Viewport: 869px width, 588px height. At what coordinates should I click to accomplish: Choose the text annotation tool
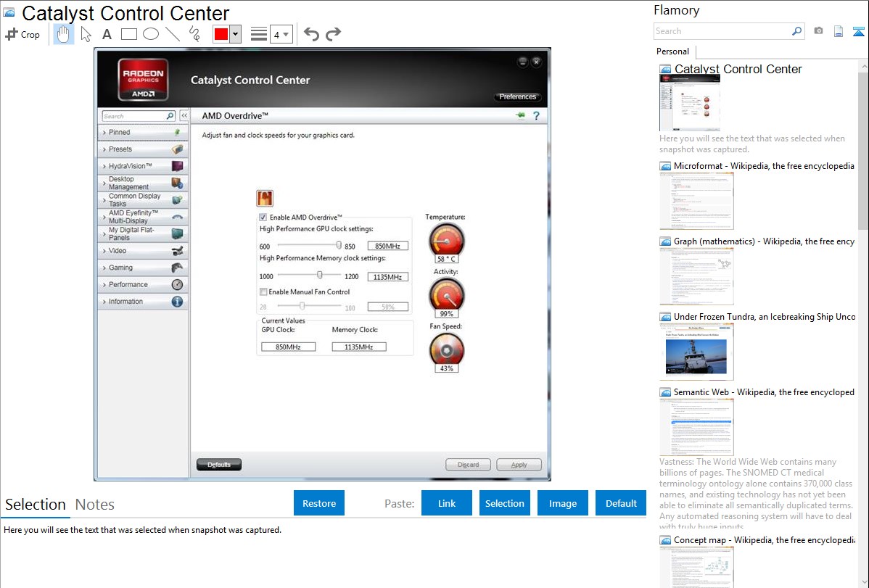coord(107,34)
